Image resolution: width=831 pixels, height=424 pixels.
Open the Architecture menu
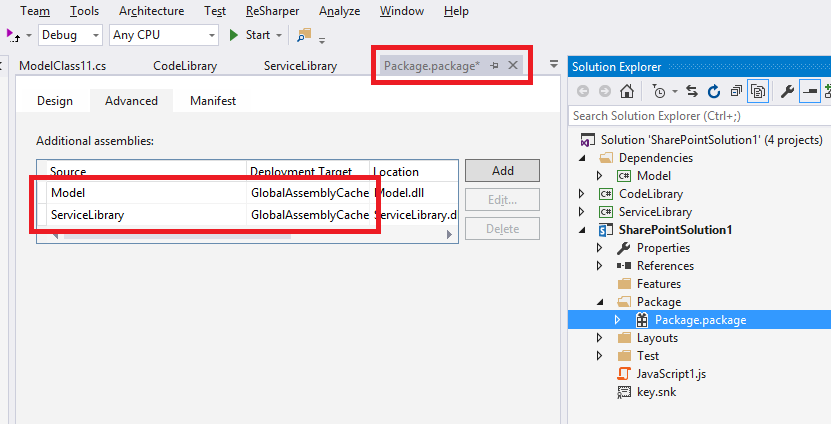click(151, 11)
